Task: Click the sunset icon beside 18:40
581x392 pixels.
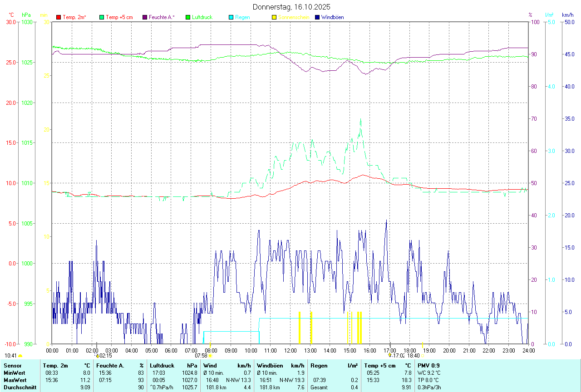Action: (x=423, y=356)
